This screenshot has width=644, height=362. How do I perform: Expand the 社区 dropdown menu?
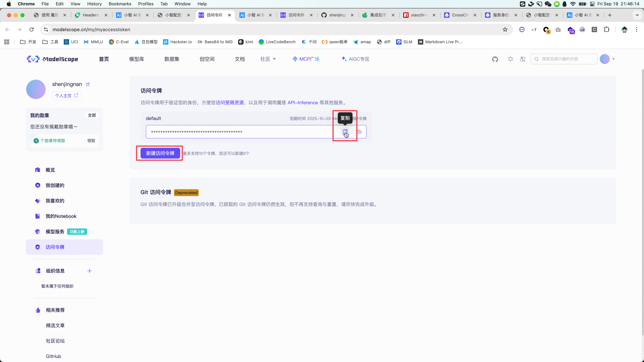pyautogui.click(x=268, y=59)
